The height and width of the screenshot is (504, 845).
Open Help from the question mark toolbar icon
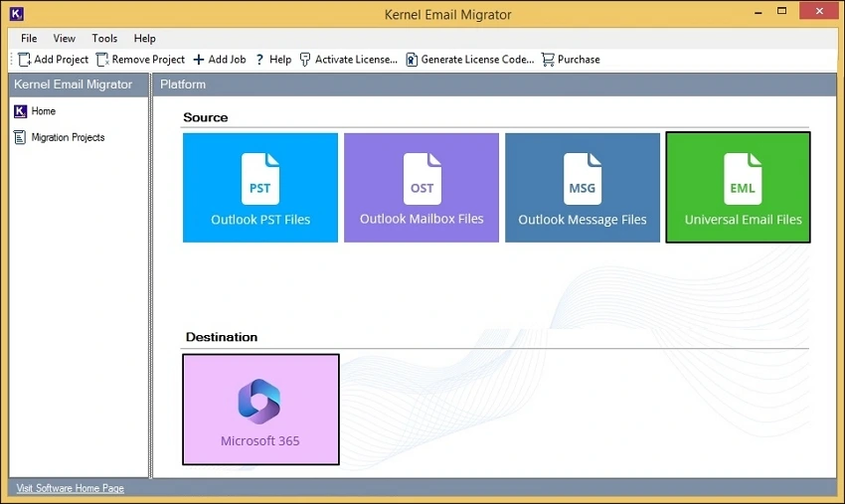click(259, 60)
